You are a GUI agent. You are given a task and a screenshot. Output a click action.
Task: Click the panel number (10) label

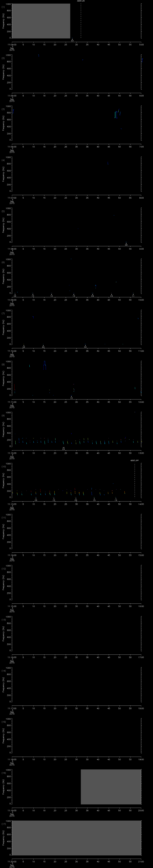point(3,466)
